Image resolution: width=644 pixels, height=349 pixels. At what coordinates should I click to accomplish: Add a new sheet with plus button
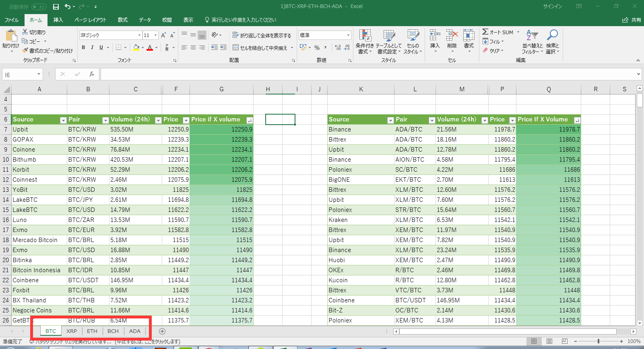(x=162, y=331)
